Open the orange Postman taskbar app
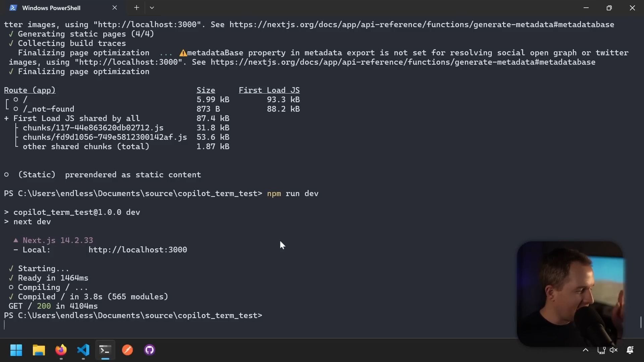The height and width of the screenshot is (362, 644). click(x=127, y=350)
